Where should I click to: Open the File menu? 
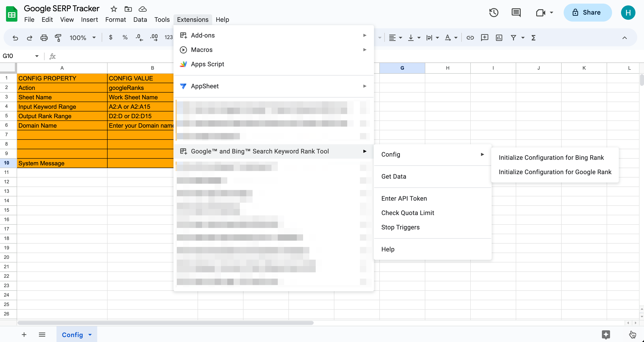click(x=29, y=20)
